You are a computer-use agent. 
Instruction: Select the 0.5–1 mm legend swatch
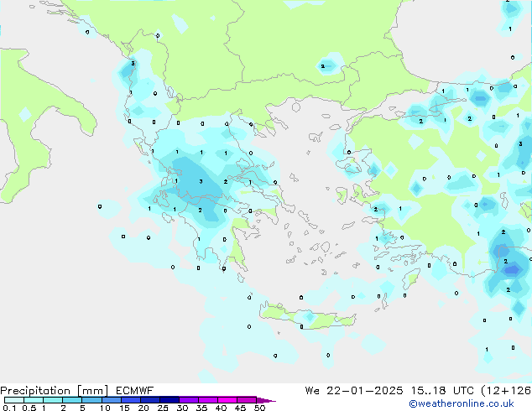click(x=34, y=400)
